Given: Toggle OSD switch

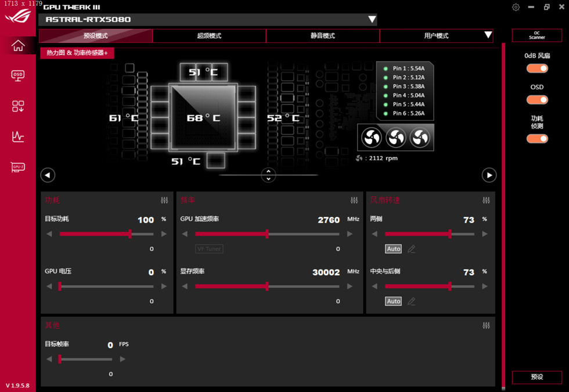Looking at the screenshot, I should pos(537,100).
